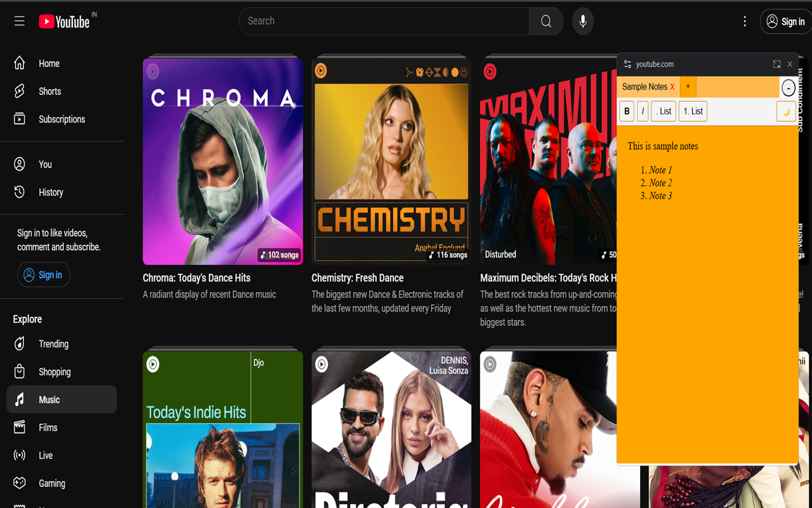Viewport: 812px width, 508px height.
Task: Select the Sample Notes tab
Action: click(x=645, y=87)
